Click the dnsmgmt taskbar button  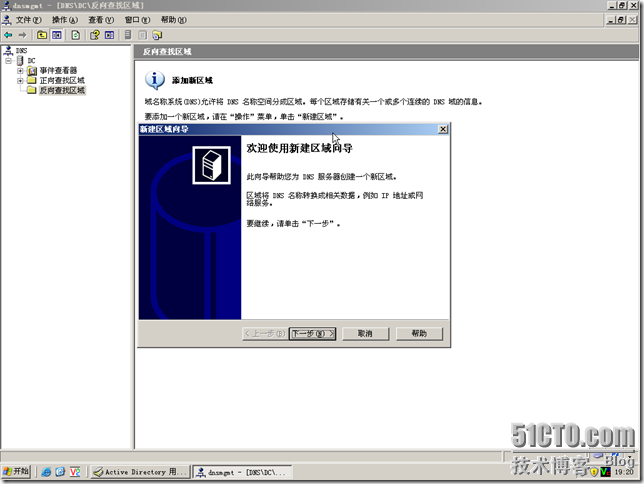pyautogui.click(x=242, y=472)
